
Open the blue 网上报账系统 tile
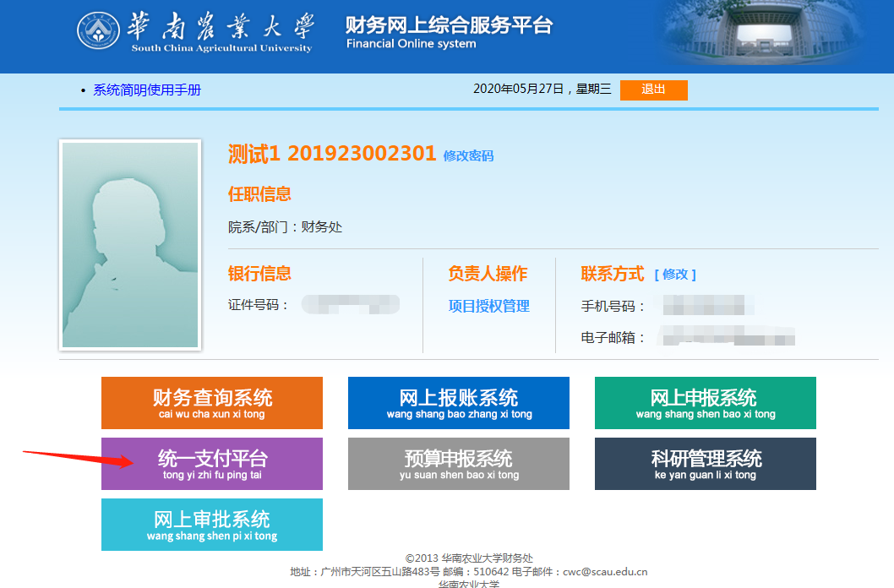pos(459,403)
